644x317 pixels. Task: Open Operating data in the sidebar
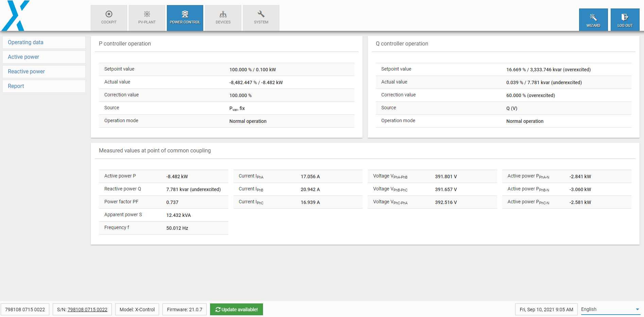click(x=25, y=42)
